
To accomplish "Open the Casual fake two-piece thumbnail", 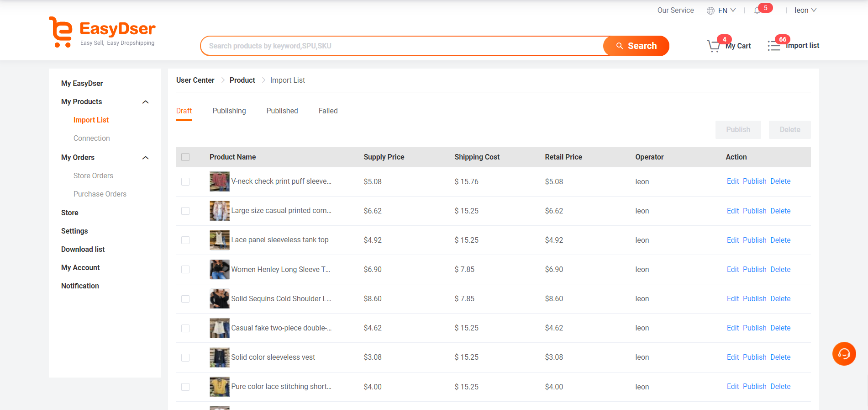I will (x=220, y=328).
